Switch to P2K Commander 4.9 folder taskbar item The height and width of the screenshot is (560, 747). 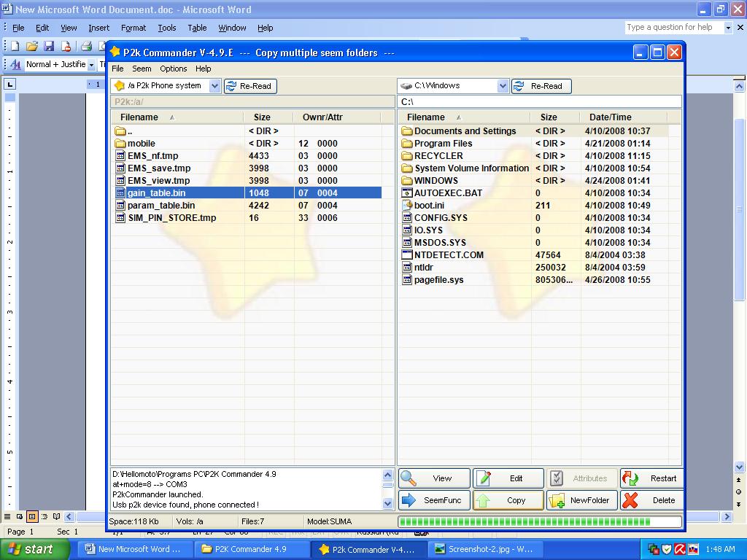[252, 550]
